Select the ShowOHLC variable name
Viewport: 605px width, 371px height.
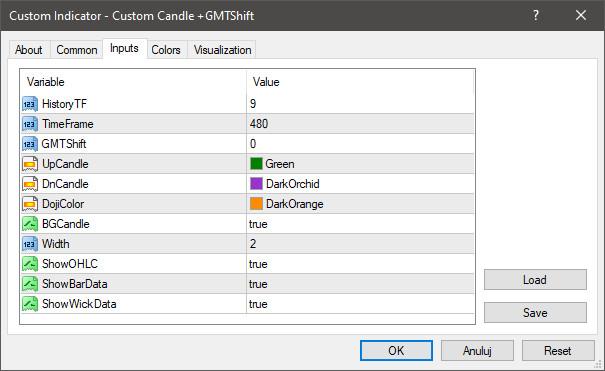coord(70,264)
